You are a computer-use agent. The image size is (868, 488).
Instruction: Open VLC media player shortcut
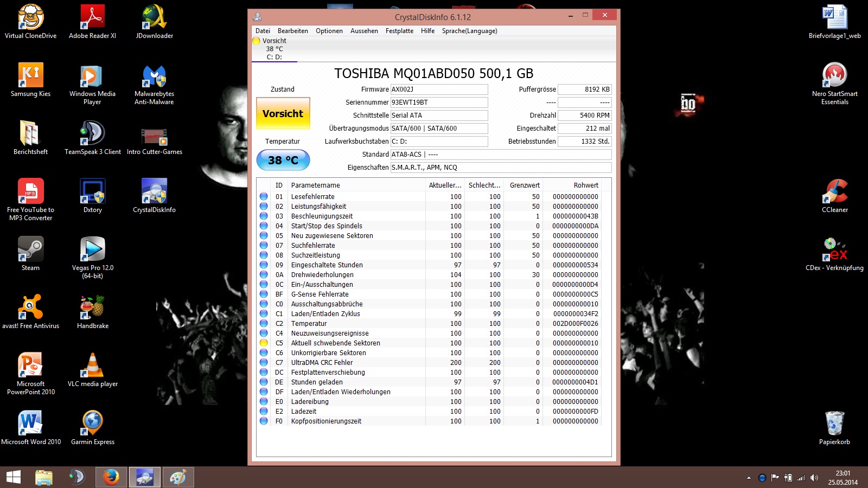(x=93, y=370)
